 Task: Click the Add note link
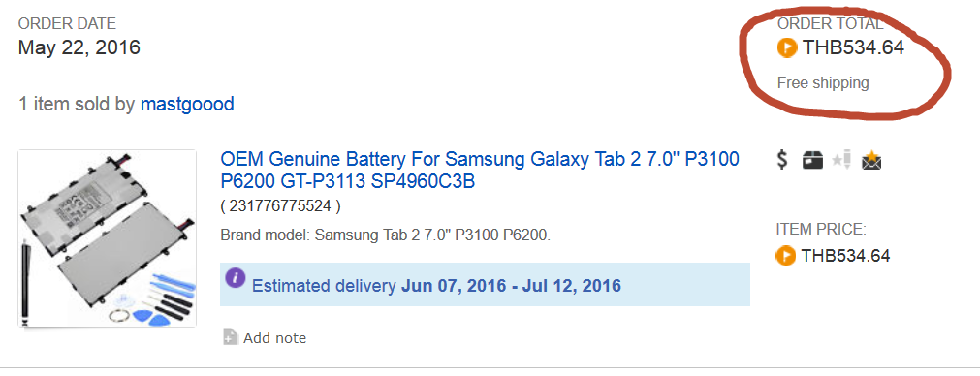[x=275, y=338]
